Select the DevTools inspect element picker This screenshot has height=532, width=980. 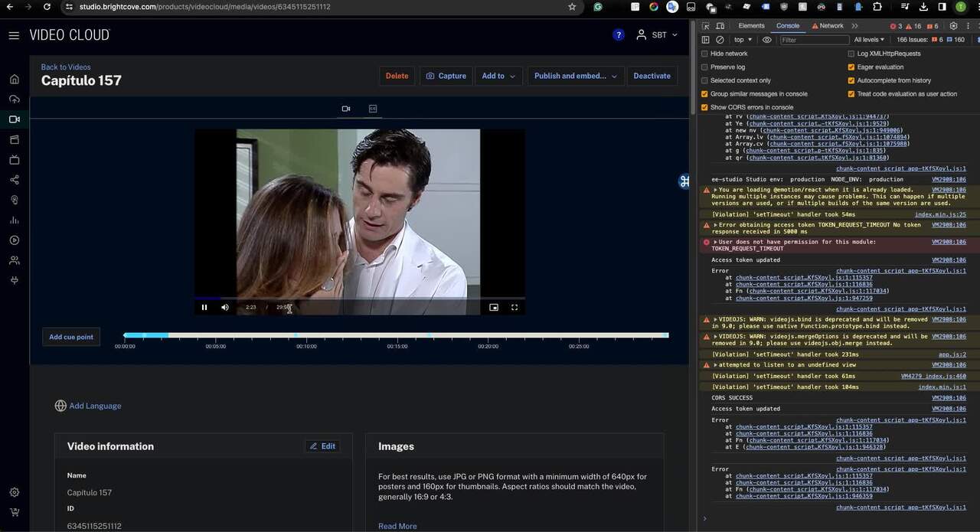click(x=706, y=26)
